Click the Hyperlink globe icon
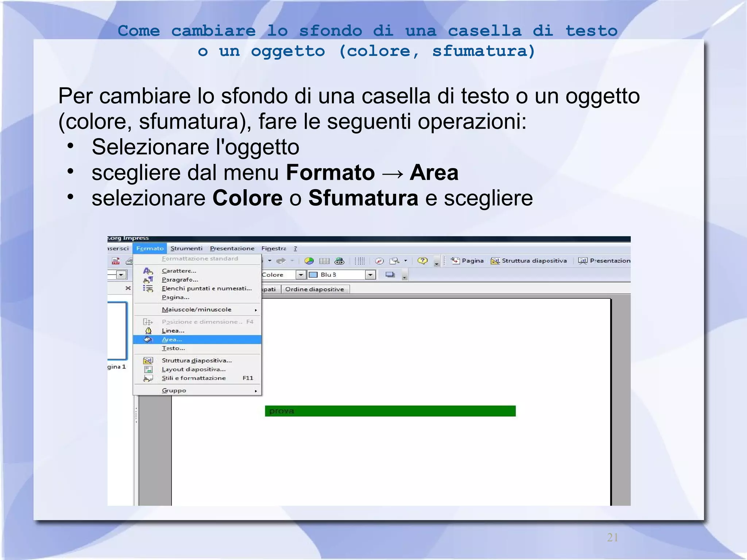747x560 pixels. pyautogui.click(x=340, y=261)
